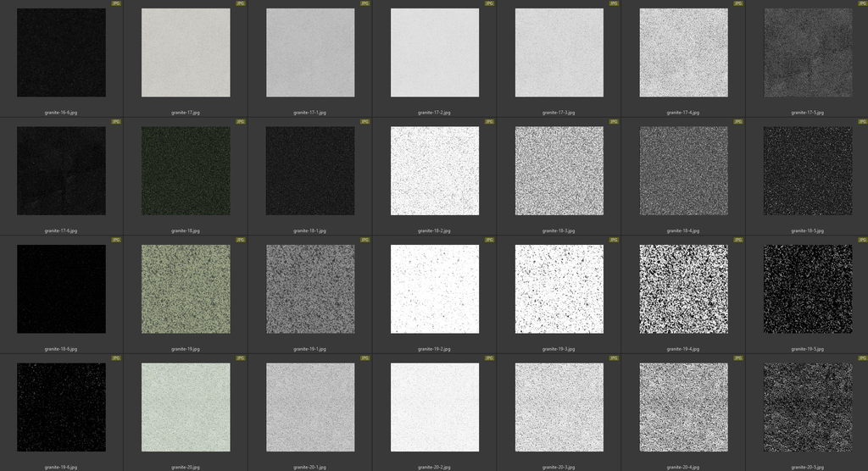The height and width of the screenshot is (471, 868).
Task: Select the granite-20-5.jpg thumbnail
Action: click(x=808, y=407)
